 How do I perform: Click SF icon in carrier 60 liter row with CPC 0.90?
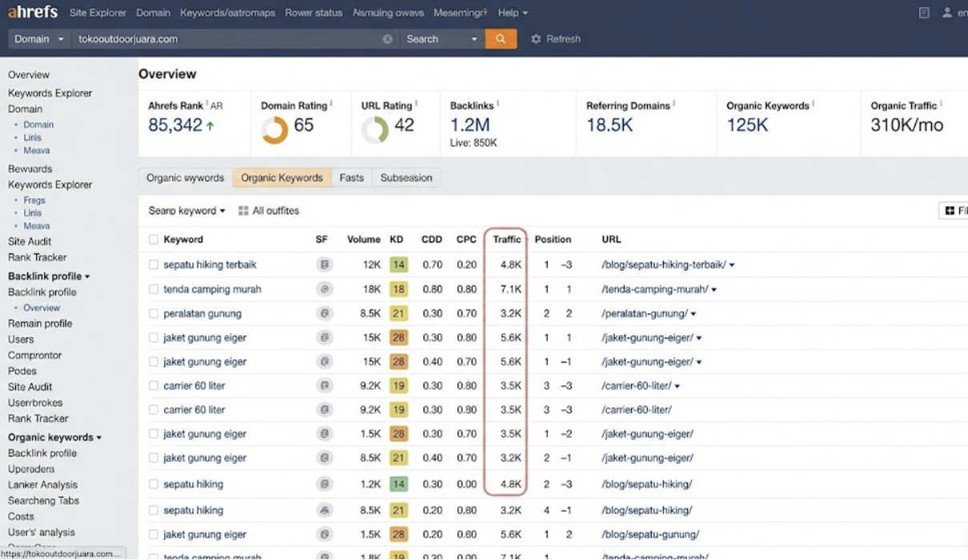click(x=324, y=410)
